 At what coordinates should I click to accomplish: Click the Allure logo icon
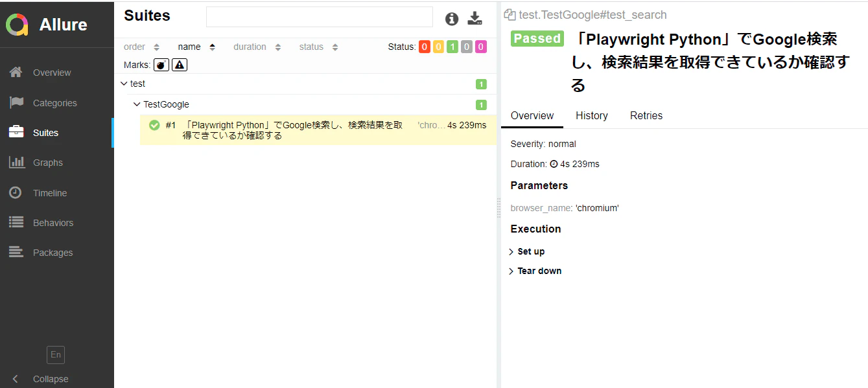click(x=17, y=25)
